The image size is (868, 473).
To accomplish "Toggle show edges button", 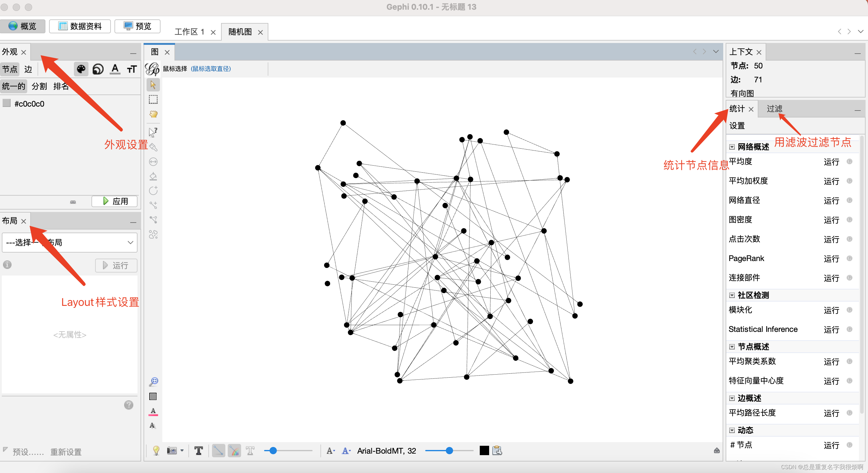I will coord(218,451).
